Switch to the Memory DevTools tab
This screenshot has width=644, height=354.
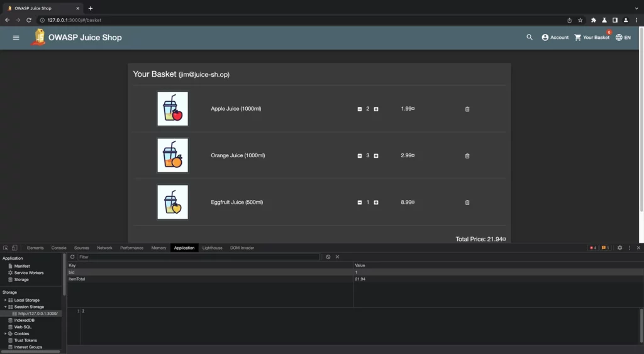[158, 248]
